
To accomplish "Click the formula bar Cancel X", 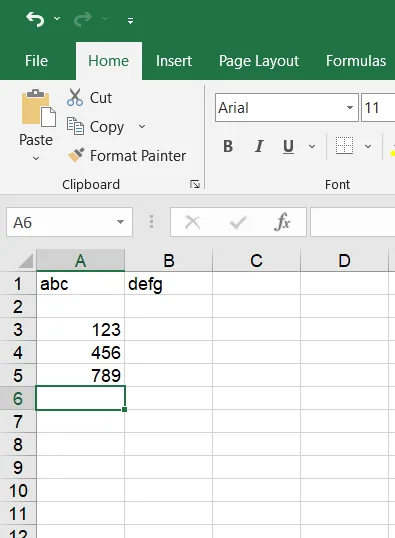I will coord(193,222).
